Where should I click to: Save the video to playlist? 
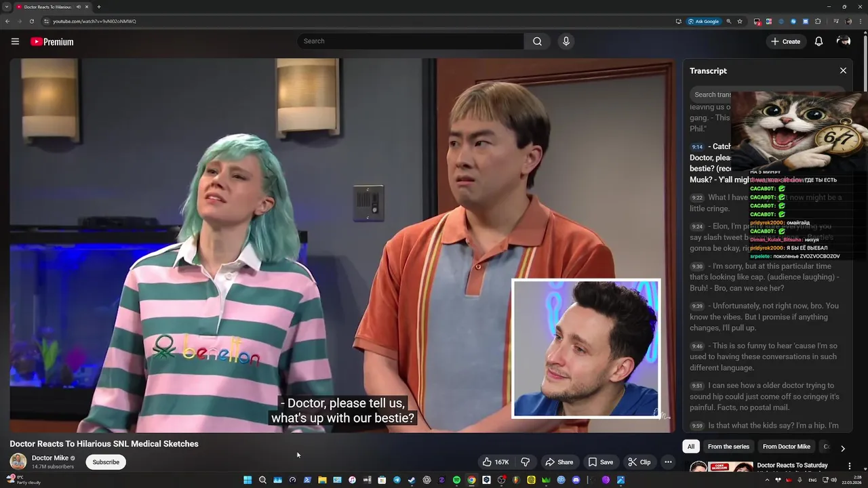601,462
